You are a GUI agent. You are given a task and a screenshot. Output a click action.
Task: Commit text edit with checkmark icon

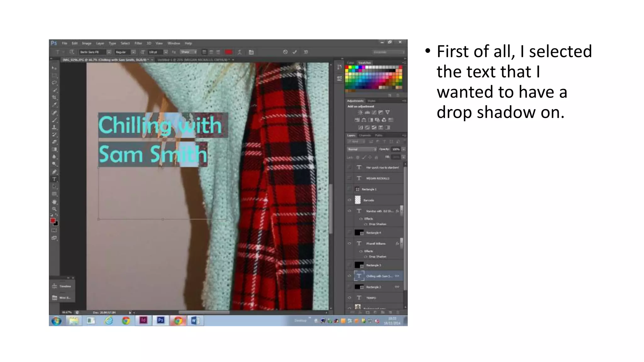pyautogui.click(x=295, y=52)
